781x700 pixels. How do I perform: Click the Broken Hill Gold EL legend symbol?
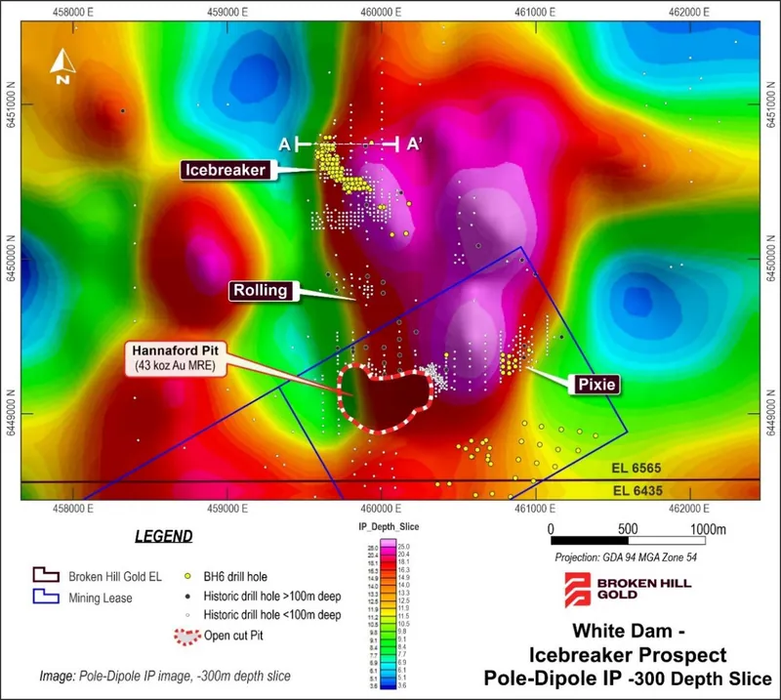click(46, 575)
